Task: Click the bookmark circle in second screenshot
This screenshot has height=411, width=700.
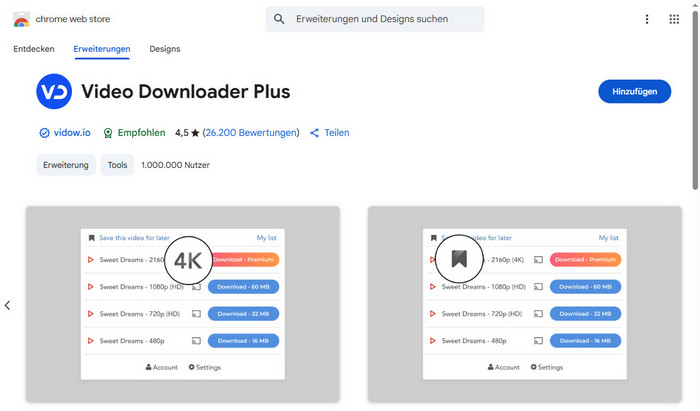Action: click(459, 259)
